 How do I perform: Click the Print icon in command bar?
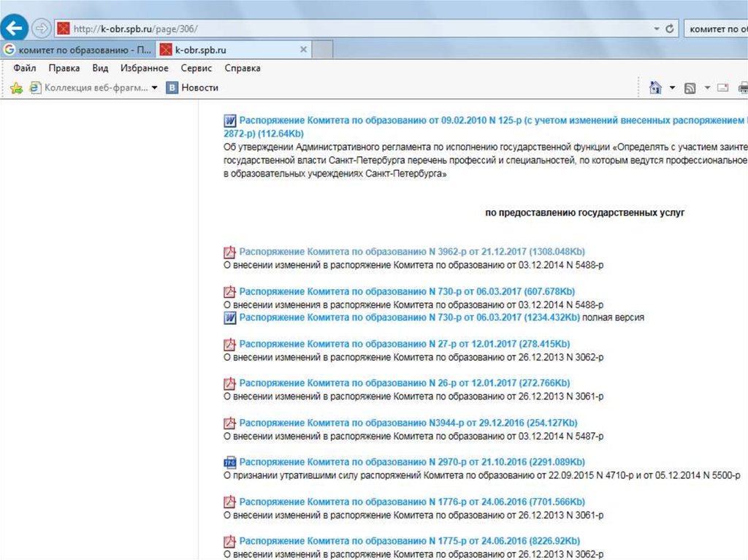(x=743, y=88)
